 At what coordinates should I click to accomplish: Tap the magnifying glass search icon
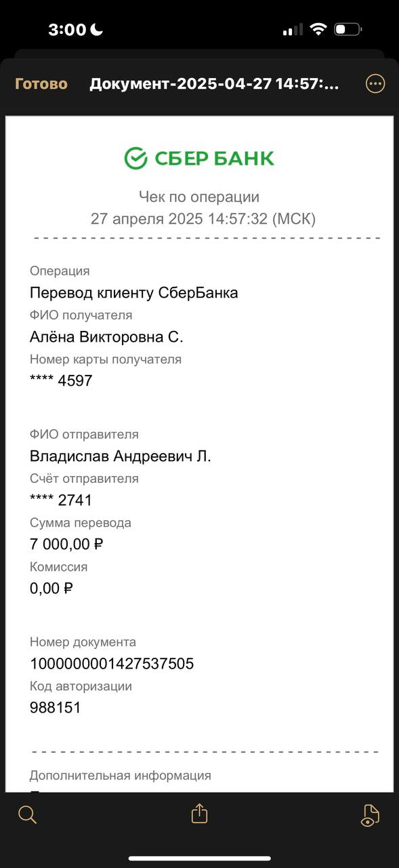click(27, 814)
